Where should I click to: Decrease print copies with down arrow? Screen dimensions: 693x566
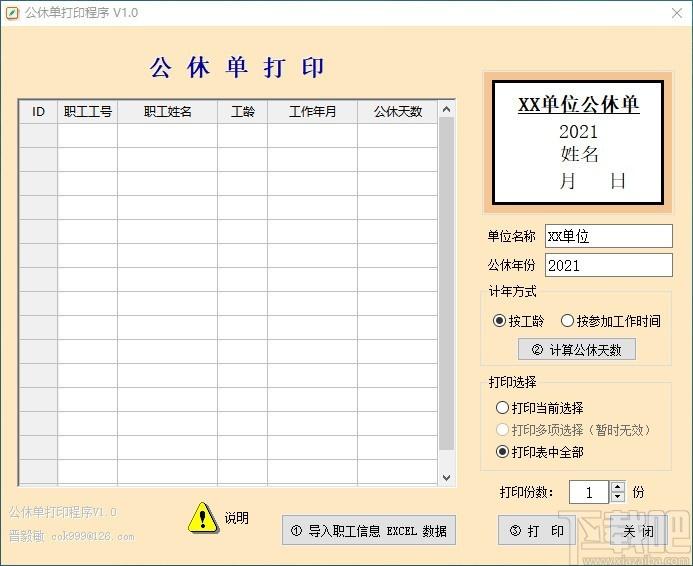pyautogui.click(x=617, y=497)
